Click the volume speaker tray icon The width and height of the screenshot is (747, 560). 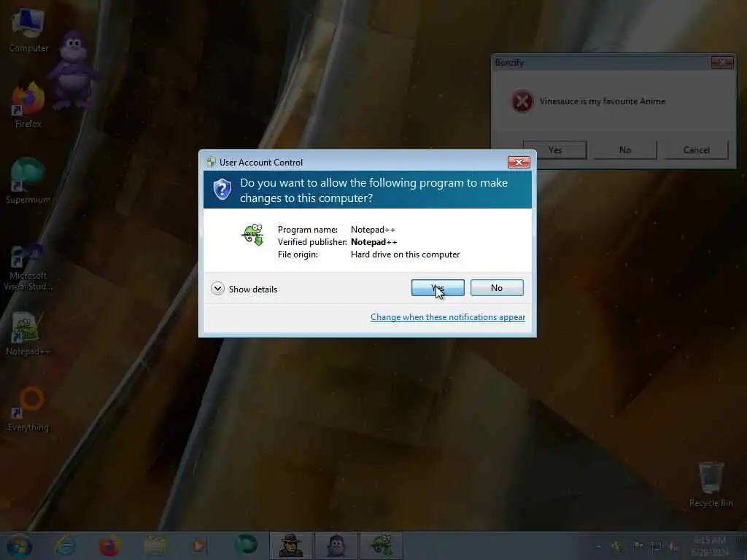(673, 546)
